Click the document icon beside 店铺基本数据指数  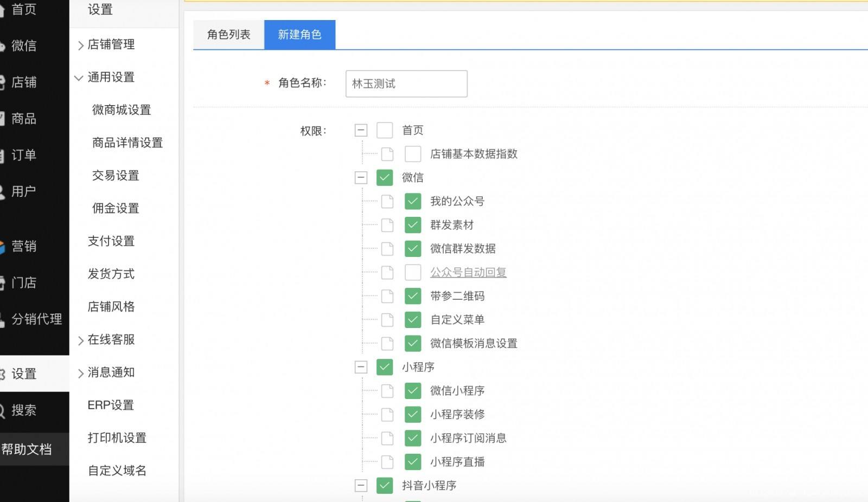coord(387,154)
